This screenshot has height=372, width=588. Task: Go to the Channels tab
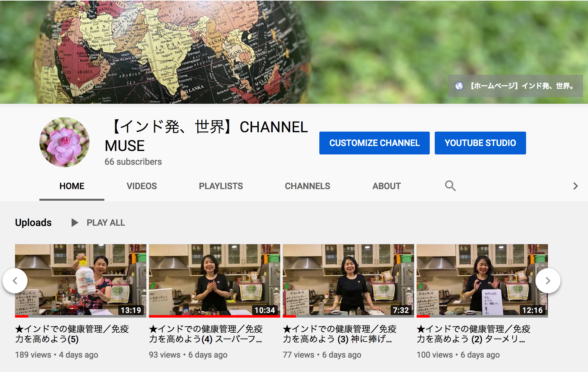coord(307,186)
